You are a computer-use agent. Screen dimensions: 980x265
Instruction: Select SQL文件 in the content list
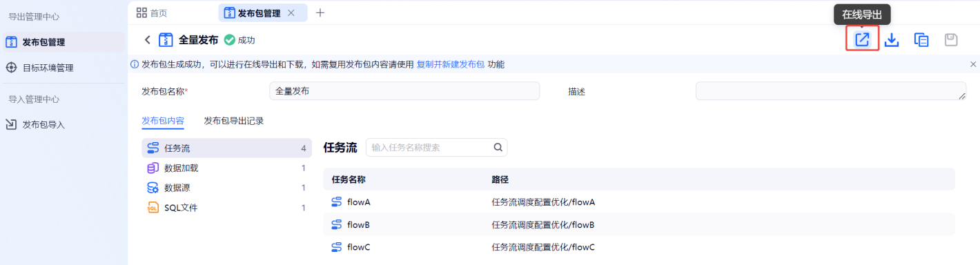coord(226,208)
